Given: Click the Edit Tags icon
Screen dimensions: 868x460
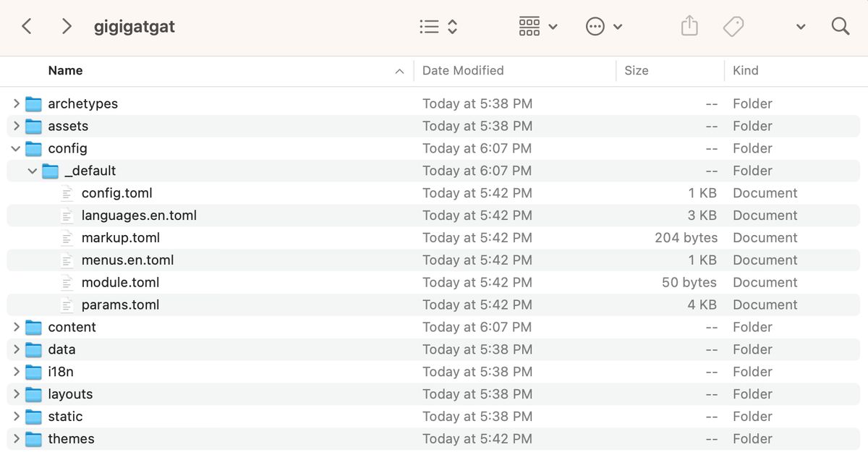Looking at the screenshot, I should 733,27.
